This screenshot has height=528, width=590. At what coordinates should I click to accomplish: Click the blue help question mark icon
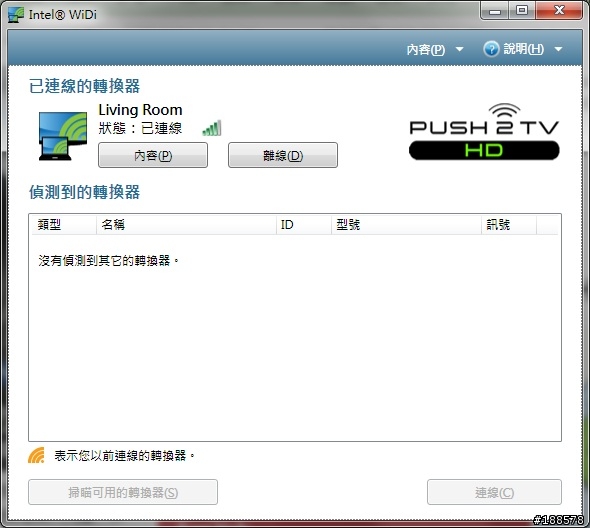point(491,49)
